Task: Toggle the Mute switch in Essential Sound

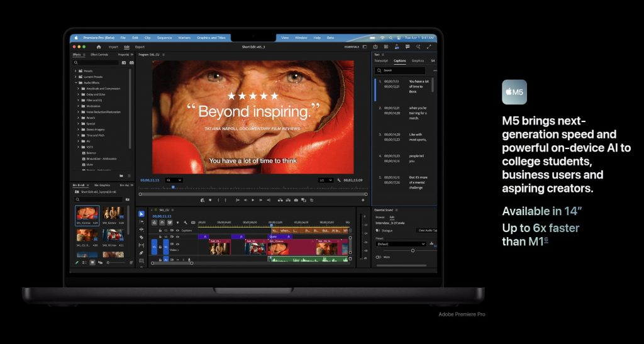Action: pos(379,257)
